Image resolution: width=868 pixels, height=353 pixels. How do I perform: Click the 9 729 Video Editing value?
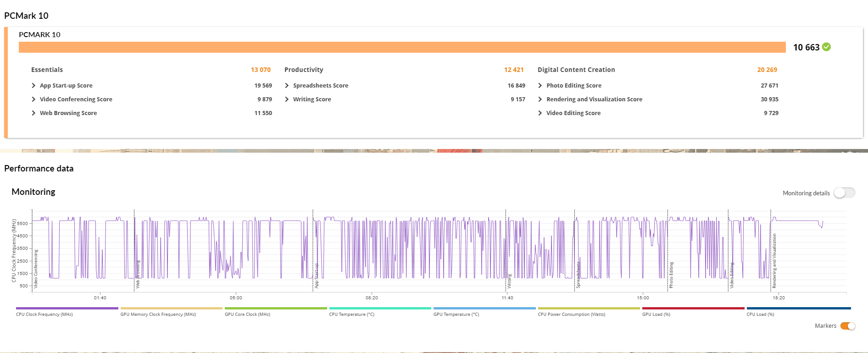[x=771, y=113]
